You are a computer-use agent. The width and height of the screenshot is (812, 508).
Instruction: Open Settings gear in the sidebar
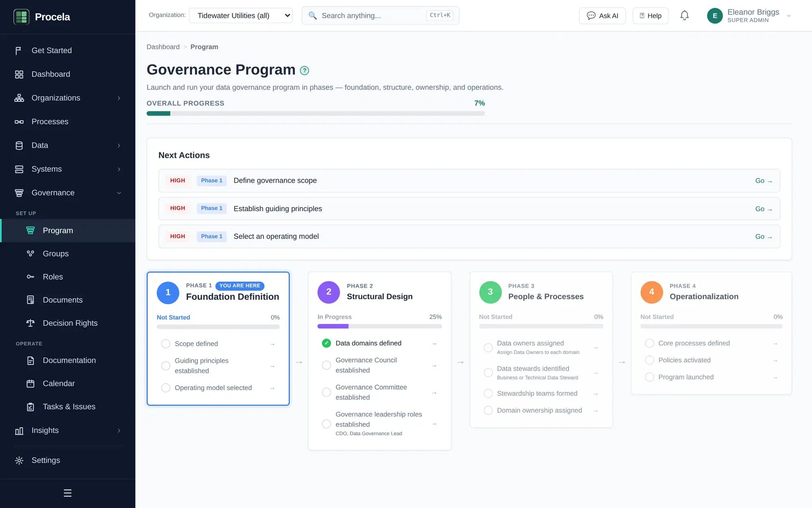pos(19,460)
